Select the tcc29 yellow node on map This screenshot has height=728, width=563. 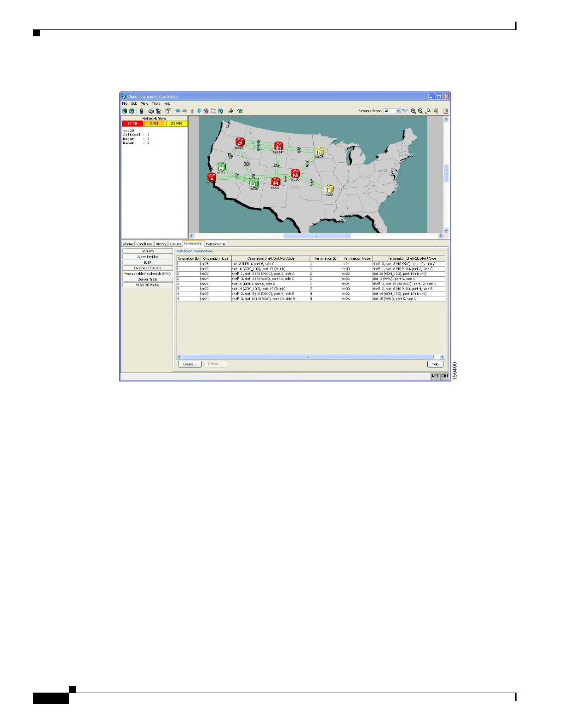[328, 190]
